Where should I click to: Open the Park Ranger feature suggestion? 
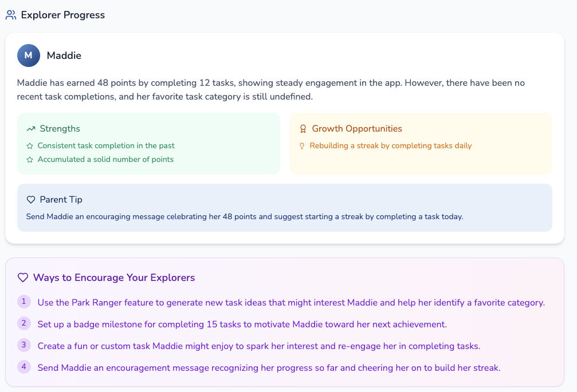(x=291, y=303)
